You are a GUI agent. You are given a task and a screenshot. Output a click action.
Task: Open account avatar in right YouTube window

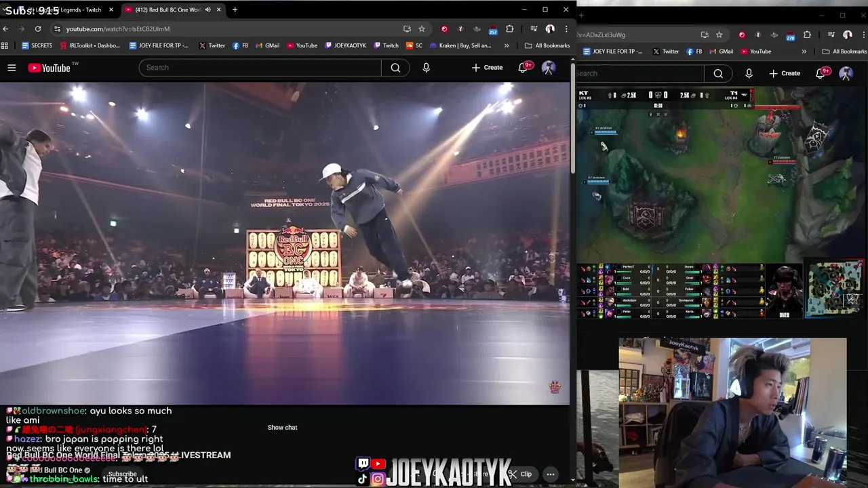tap(846, 73)
